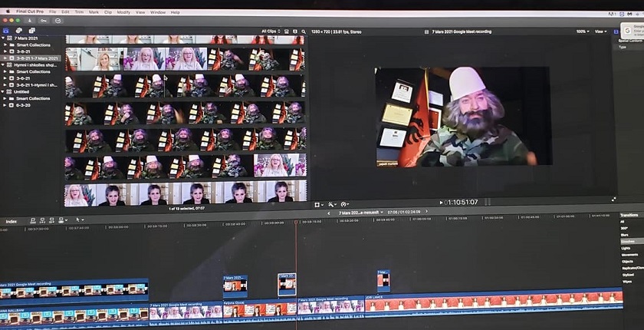Viewport: 644px width, 330px height.
Task: Collapse the 7 Mars 2021 library
Action: click(x=3, y=38)
